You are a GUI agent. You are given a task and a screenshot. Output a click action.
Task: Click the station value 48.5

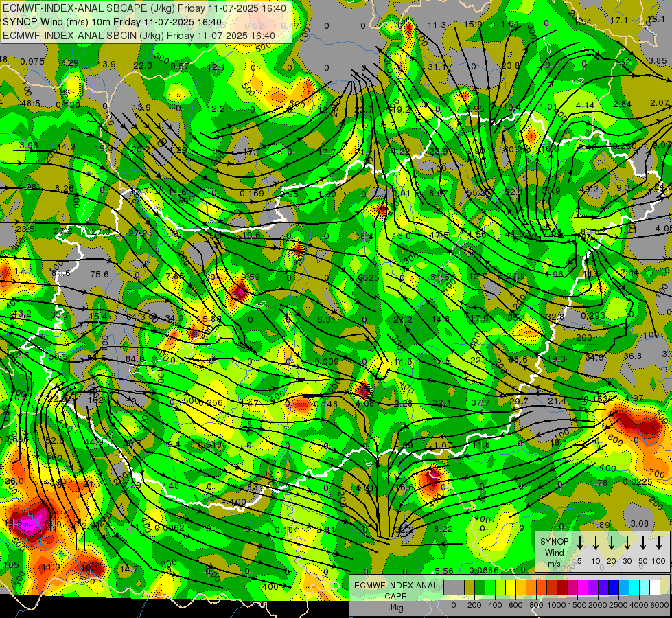click(30, 104)
